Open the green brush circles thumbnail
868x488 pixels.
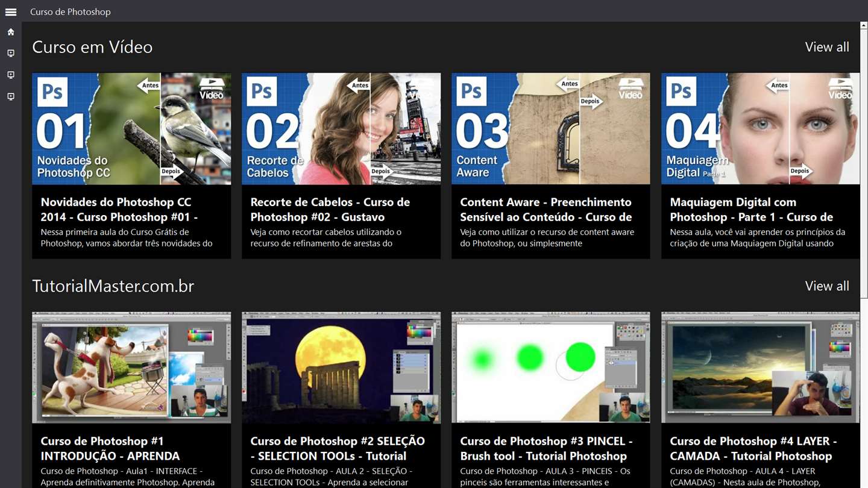[551, 368]
